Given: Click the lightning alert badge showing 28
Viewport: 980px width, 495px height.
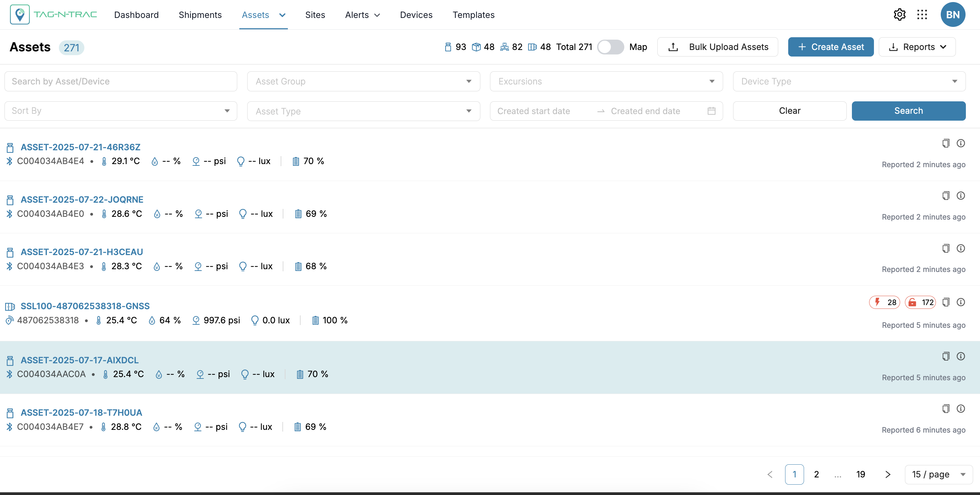Looking at the screenshot, I should click(884, 302).
